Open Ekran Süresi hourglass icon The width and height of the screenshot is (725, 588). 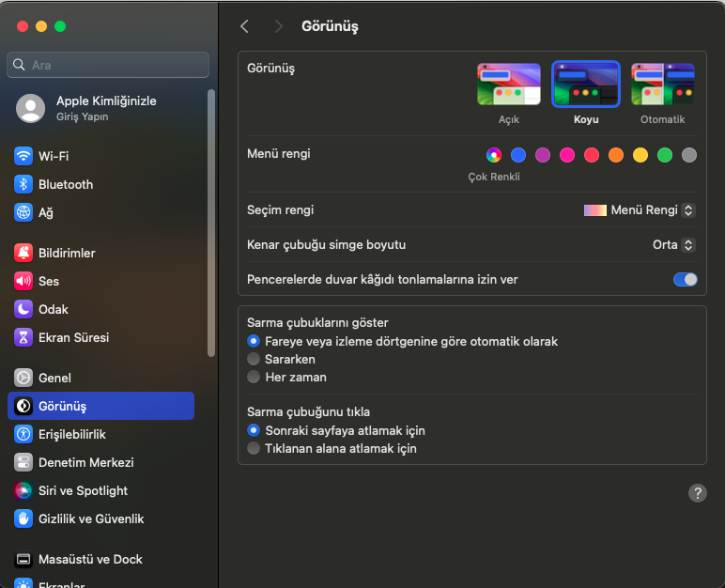[23, 337]
